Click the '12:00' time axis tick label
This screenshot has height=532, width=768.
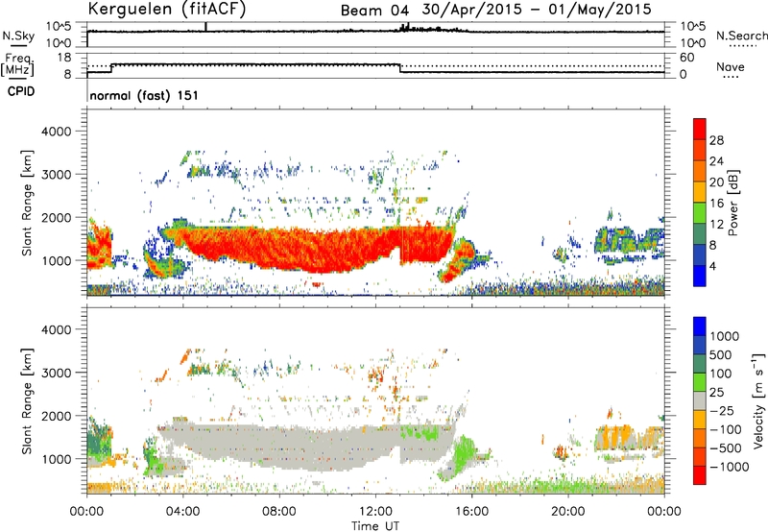pyautogui.click(x=375, y=512)
